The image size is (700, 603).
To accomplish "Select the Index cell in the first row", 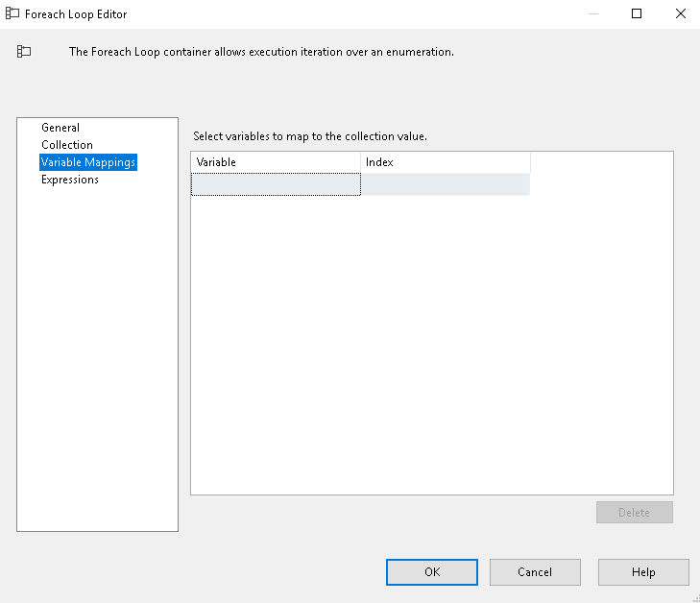I will (446, 184).
